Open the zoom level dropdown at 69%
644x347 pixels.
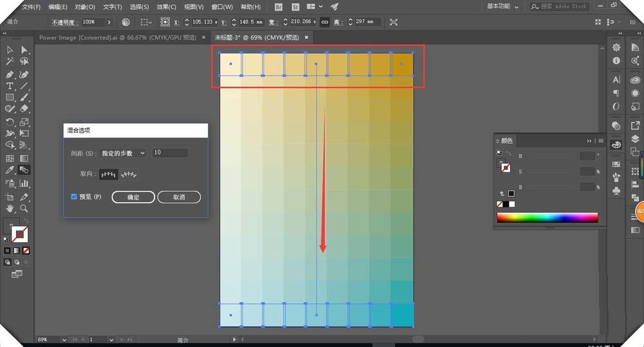point(64,340)
